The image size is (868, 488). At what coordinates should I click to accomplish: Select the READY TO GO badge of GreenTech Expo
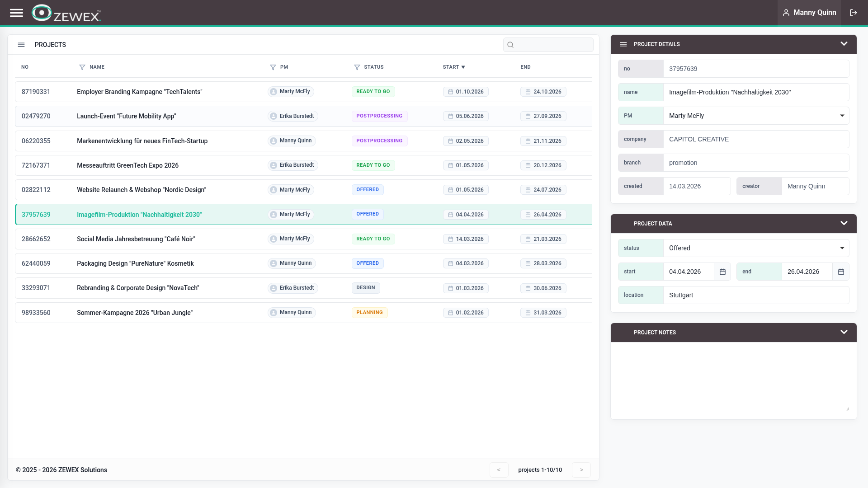[373, 165]
